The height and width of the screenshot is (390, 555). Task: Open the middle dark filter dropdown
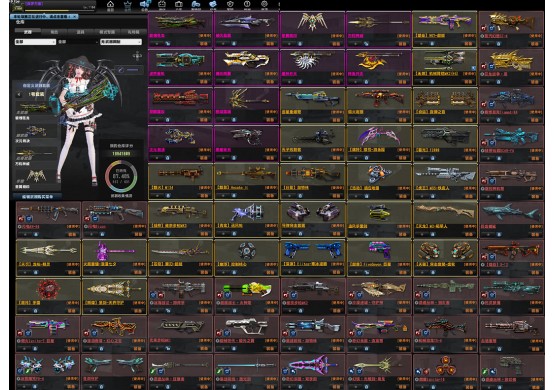(77, 42)
